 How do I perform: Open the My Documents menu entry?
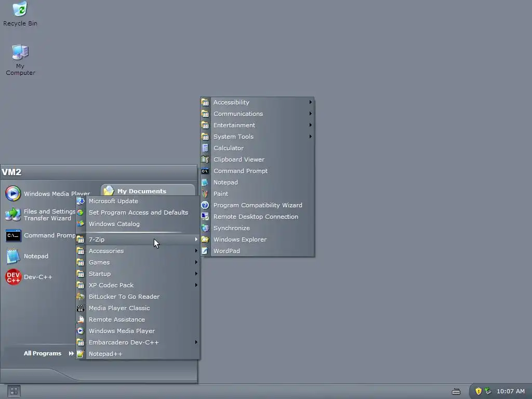coord(148,191)
